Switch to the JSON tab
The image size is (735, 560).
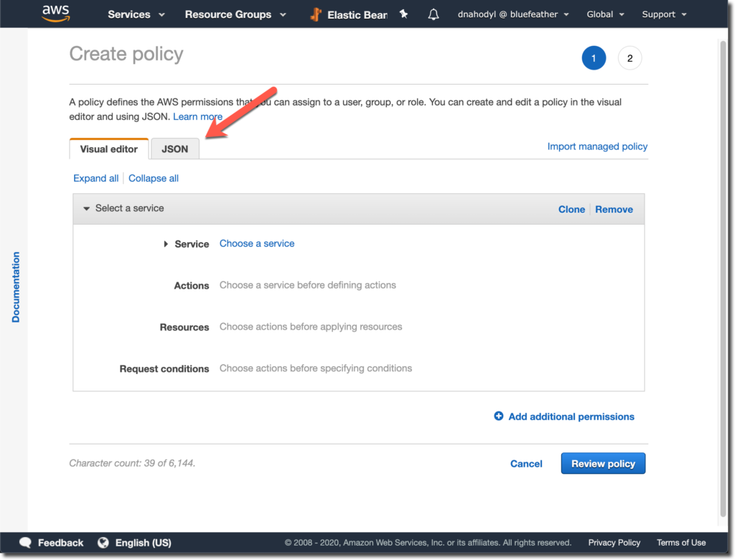175,149
